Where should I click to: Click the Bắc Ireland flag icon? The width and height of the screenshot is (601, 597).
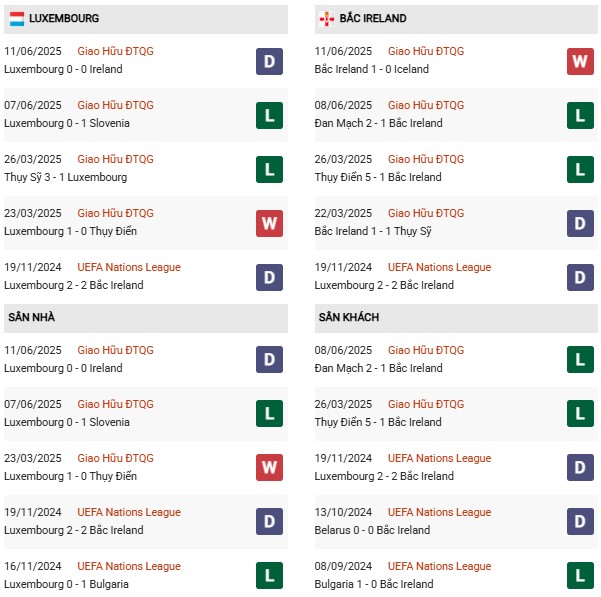[x=325, y=19]
